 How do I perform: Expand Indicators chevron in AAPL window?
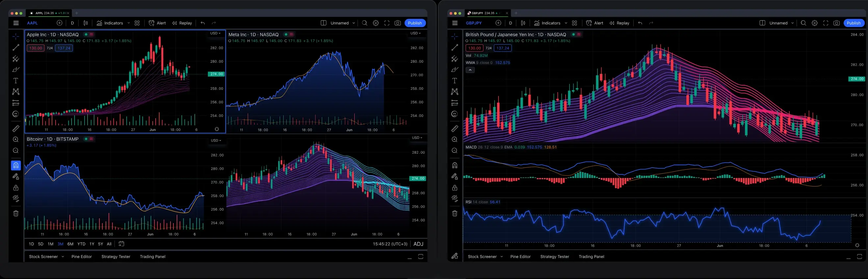pos(128,23)
